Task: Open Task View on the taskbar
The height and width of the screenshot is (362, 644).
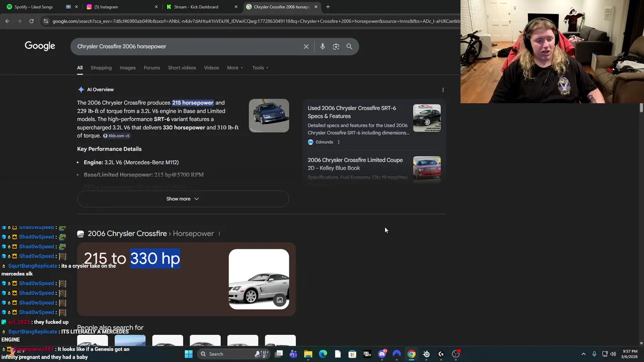Action: 279,354
